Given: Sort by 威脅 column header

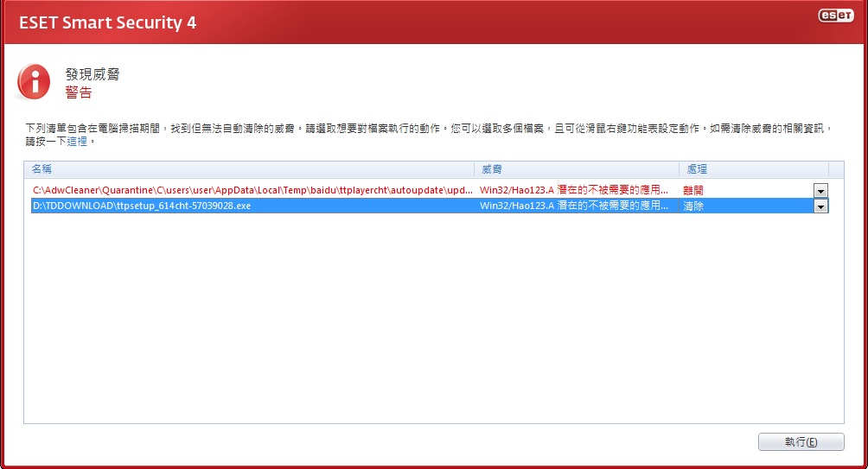Looking at the screenshot, I should click(577, 169).
